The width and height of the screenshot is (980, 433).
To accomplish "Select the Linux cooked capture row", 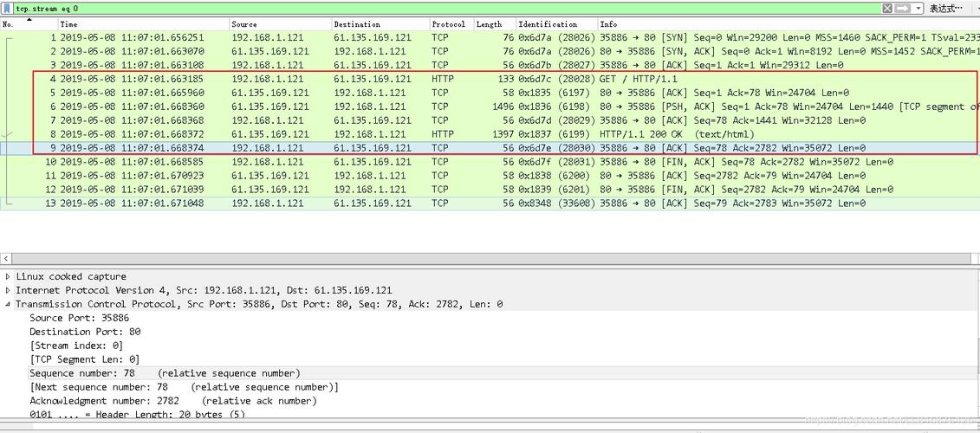I will tap(490, 276).
